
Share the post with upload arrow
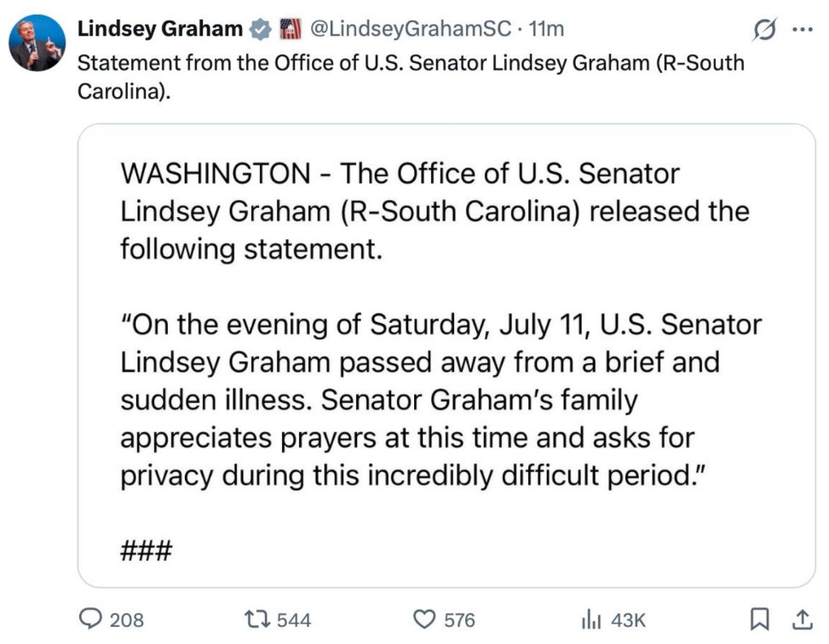click(x=802, y=619)
